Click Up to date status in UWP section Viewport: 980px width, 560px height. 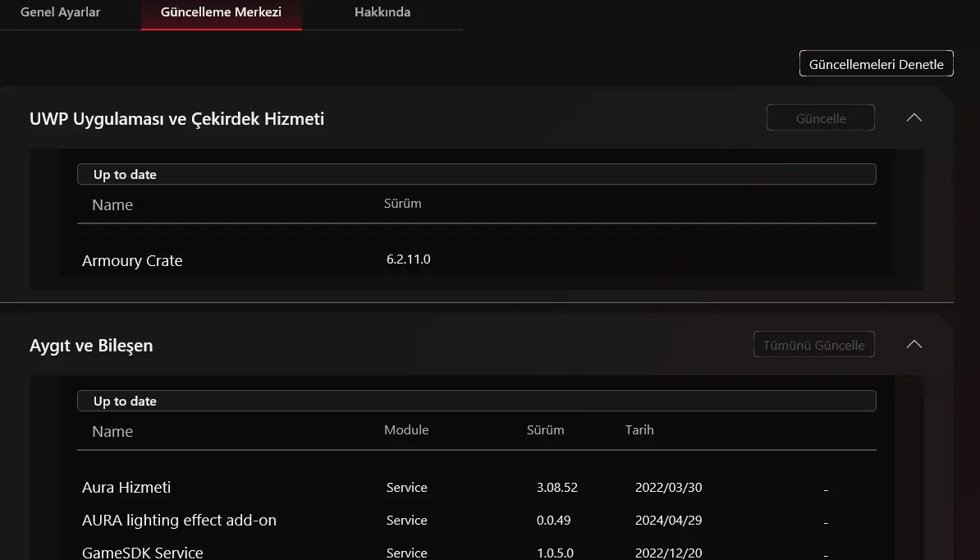[476, 174]
